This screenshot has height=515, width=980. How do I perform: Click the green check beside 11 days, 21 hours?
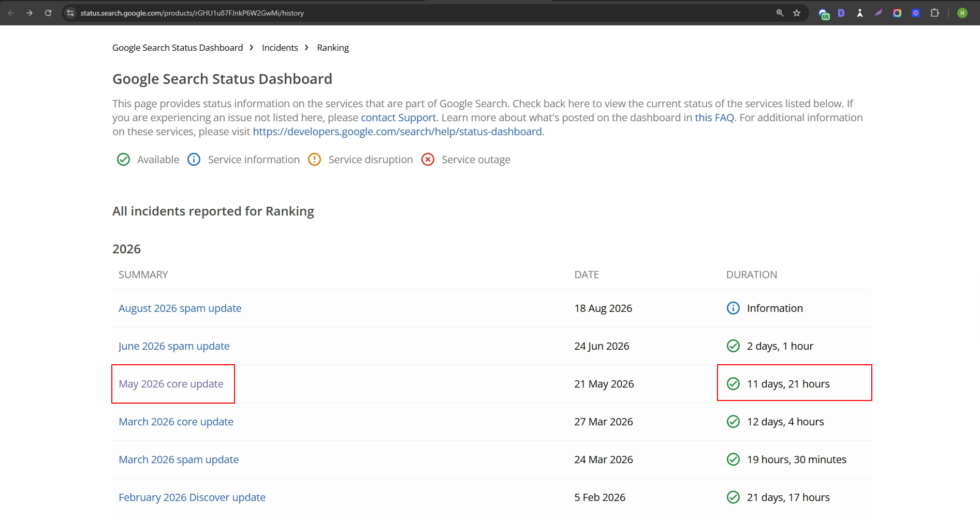(x=733, y=384)
